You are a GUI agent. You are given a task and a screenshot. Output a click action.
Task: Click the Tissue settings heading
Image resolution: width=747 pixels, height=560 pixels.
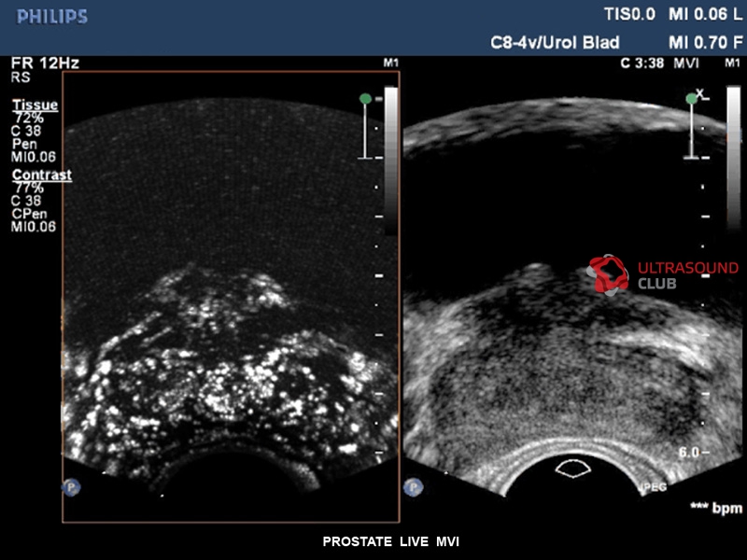click(x=35, y=105)
